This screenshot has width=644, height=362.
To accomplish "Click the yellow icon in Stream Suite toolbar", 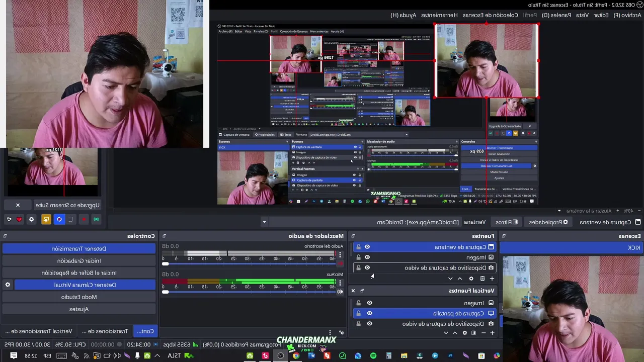I will 46,219.
